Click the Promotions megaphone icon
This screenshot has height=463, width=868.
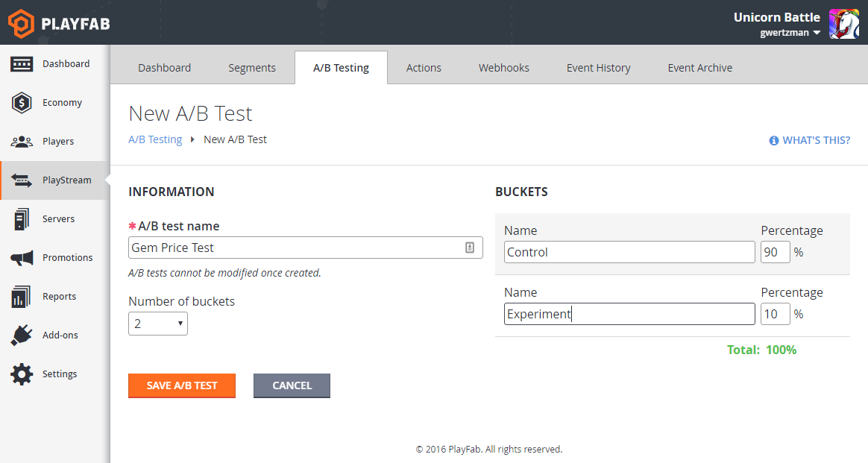tap(22, 258)
